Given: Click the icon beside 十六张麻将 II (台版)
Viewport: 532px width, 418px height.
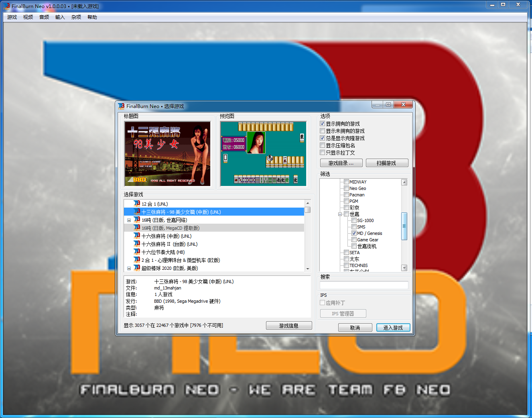Looking at the screenshot, I should [137, 244].
